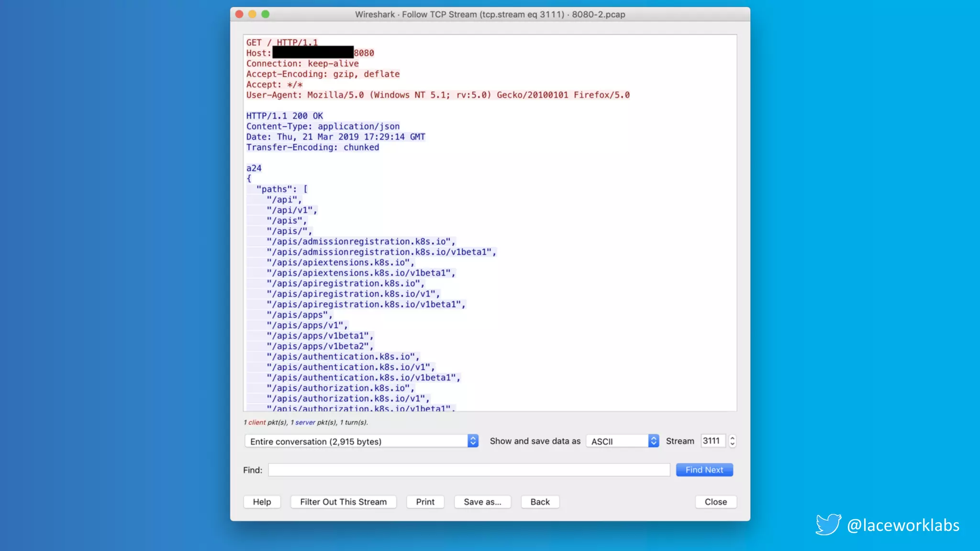The width and height of the screenshot is (980, 551).
Task: Click the @laceworklabs handle text
Action: [903, 525]
